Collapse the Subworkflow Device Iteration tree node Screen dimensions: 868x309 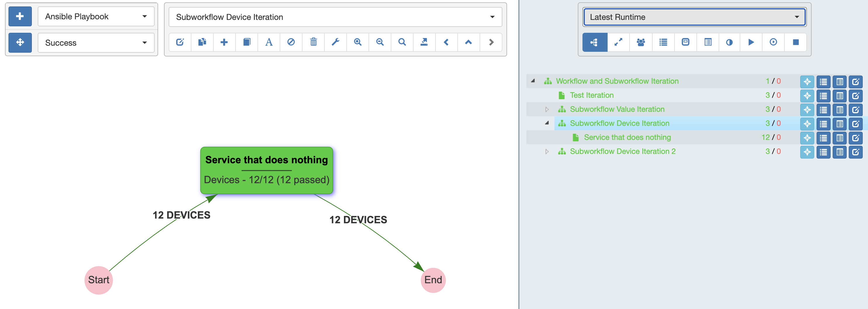coord(547,123)
